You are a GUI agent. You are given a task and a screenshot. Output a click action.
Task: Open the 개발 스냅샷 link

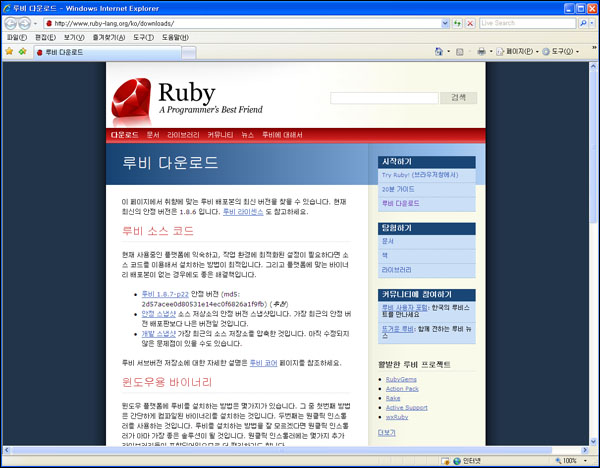[x=158, y=334]
